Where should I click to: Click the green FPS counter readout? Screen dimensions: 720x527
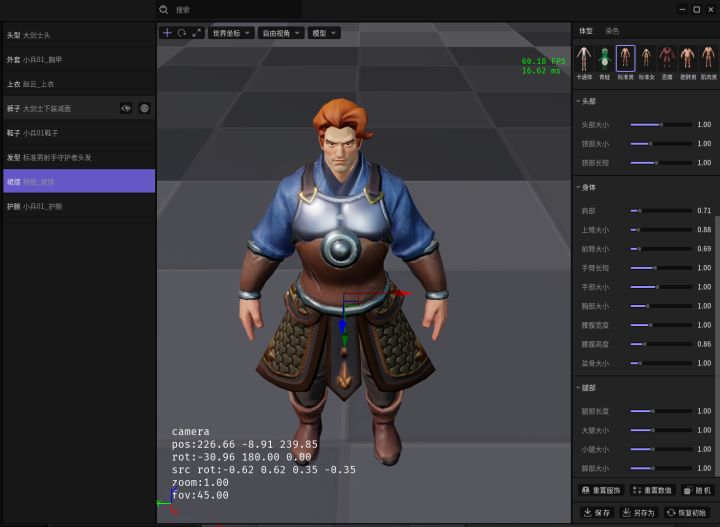pyautogui.click(x=543, y=66)
